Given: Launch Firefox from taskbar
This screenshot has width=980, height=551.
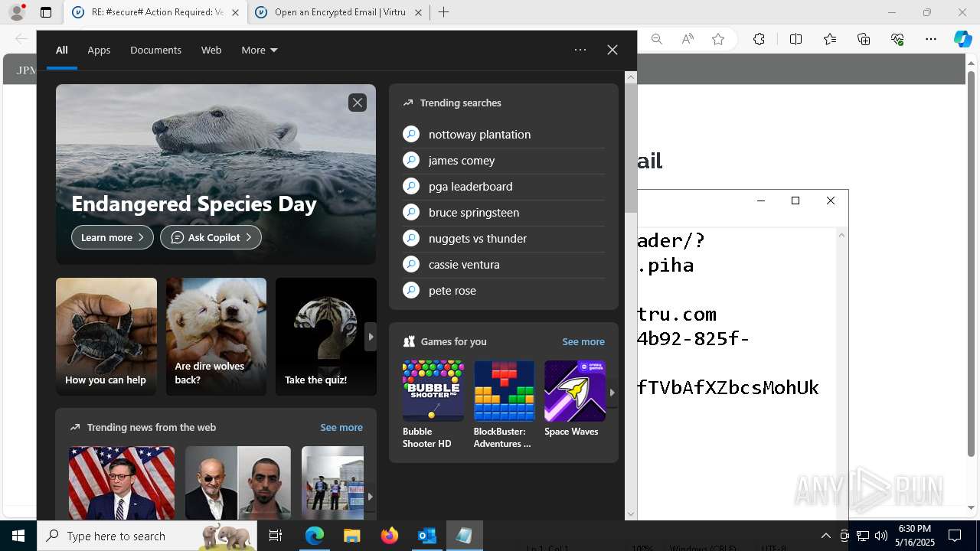Looking at the screenshot, I should (389, 536).
